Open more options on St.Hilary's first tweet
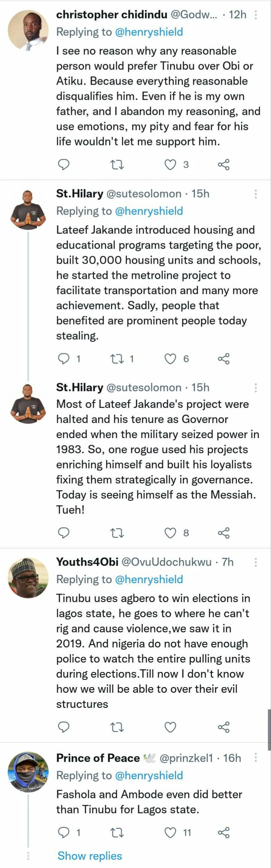 256,194
